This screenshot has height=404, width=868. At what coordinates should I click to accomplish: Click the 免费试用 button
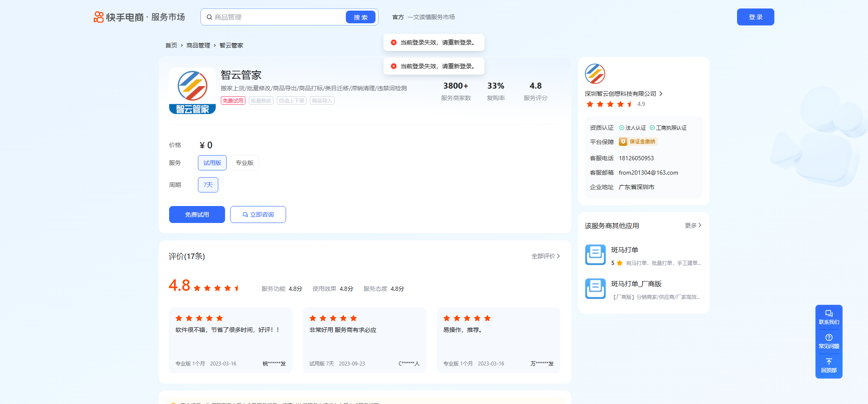[197, 215]
